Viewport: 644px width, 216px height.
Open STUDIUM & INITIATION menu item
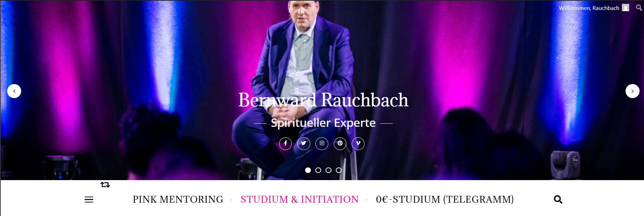[300, 199]
